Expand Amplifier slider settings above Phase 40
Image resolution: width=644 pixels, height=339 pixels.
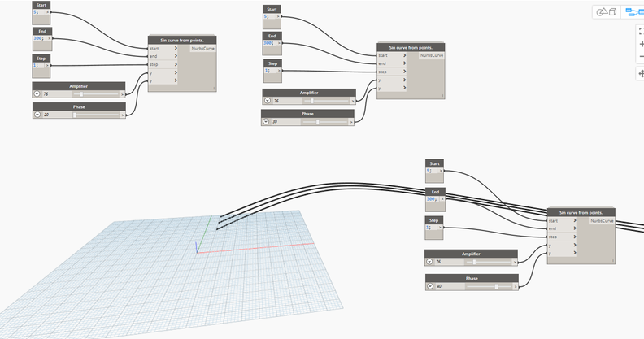pos(429,262)
